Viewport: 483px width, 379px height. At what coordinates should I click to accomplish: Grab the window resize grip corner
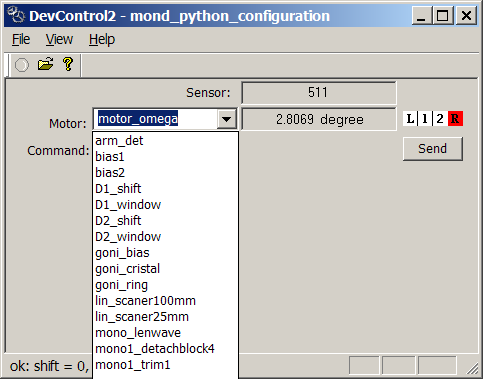tap(472, 368)
